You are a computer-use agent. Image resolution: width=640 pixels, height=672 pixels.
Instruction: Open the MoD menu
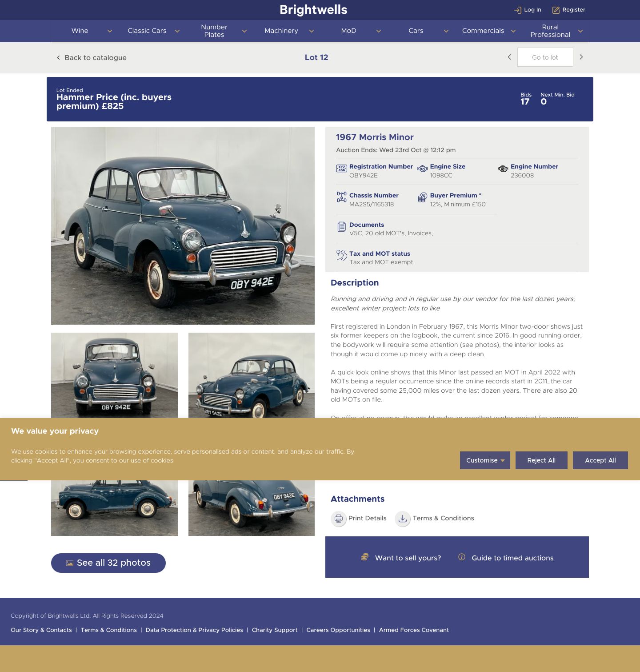coord(349,31)
